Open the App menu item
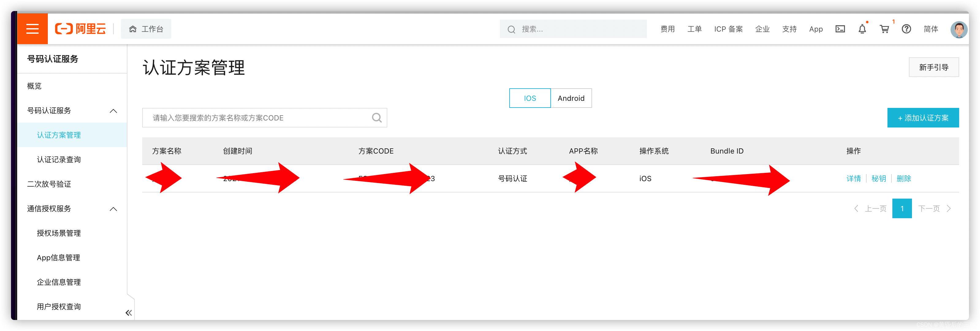 click(816, 29)
